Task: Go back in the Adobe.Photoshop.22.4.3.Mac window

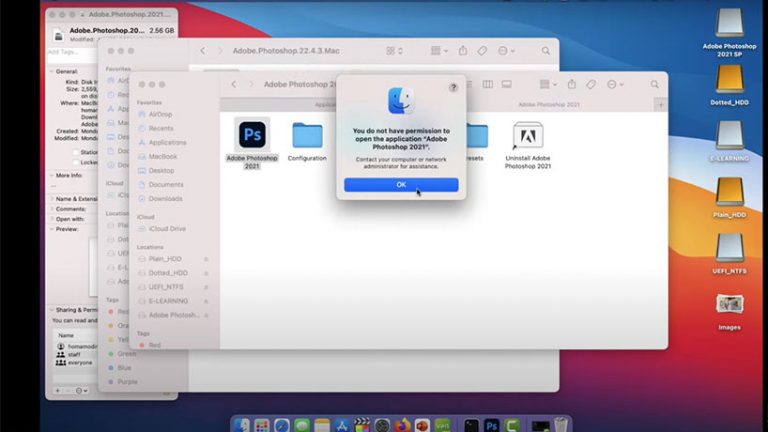Action: click(x=202, y=51)
